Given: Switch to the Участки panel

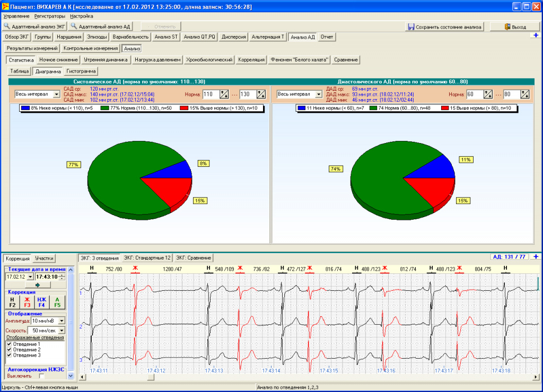Looking at the screenshot, I should (44, 258).
